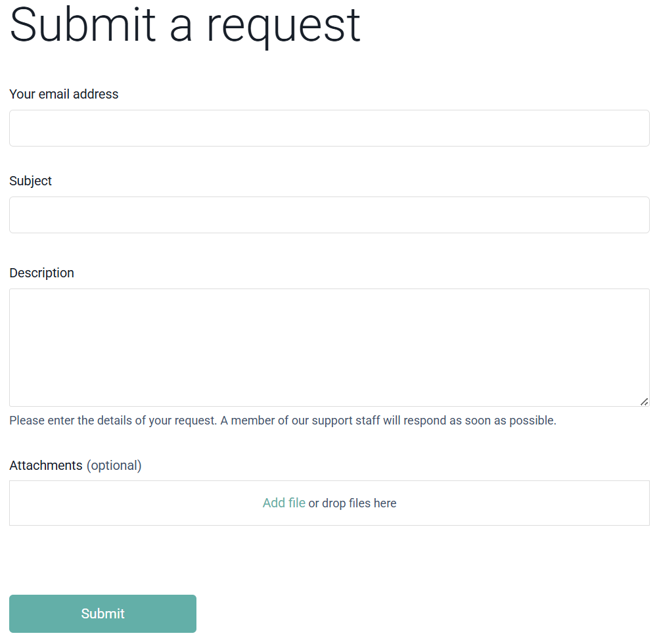
Task: Click the 'Description' field label
Action: coord(41,273)
